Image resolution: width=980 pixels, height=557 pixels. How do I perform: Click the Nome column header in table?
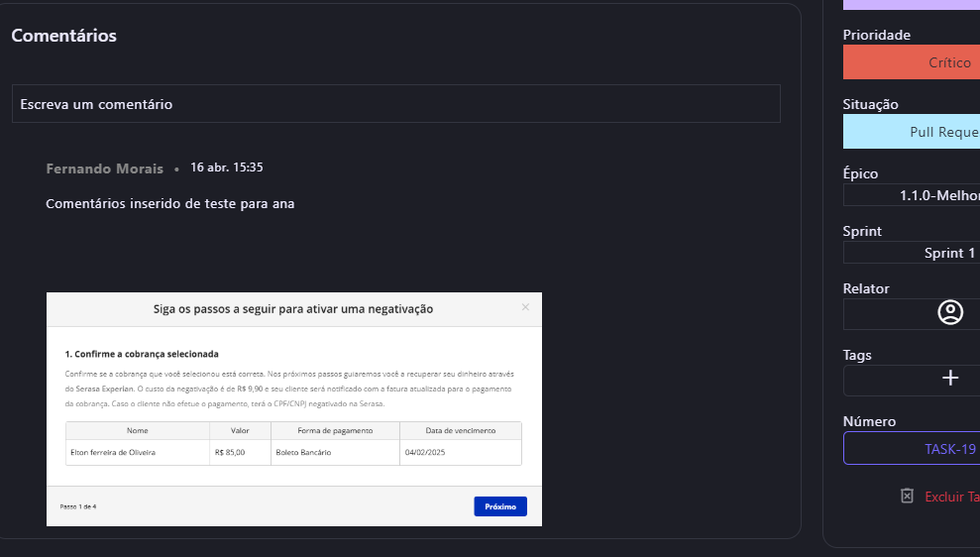pyautogui.click(x=137, y=430)
